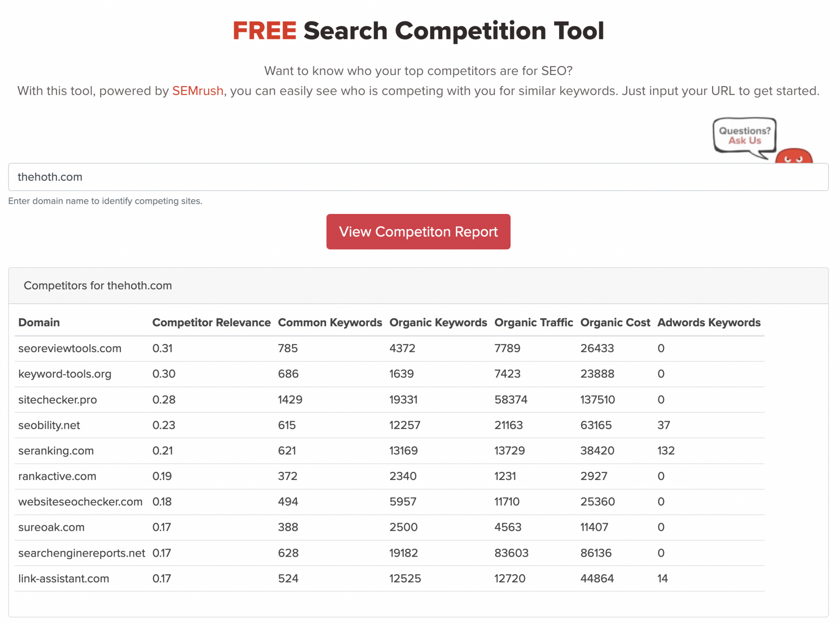Screen dimensions: 840x623
Task: Click Adwords keywords value 14
Action: 662,578
